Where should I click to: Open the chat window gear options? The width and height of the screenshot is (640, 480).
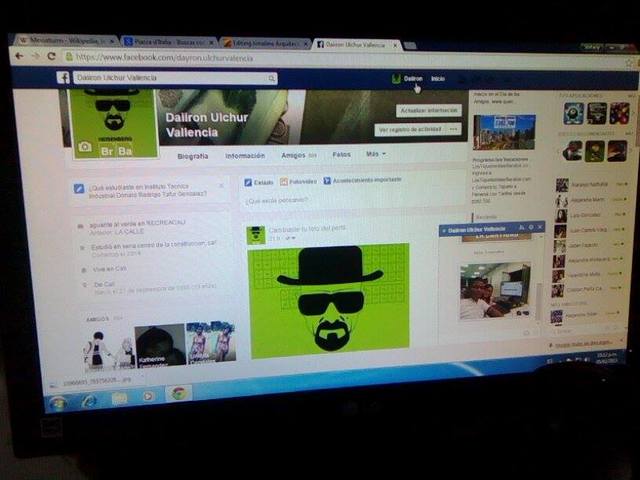click(531, 227)
